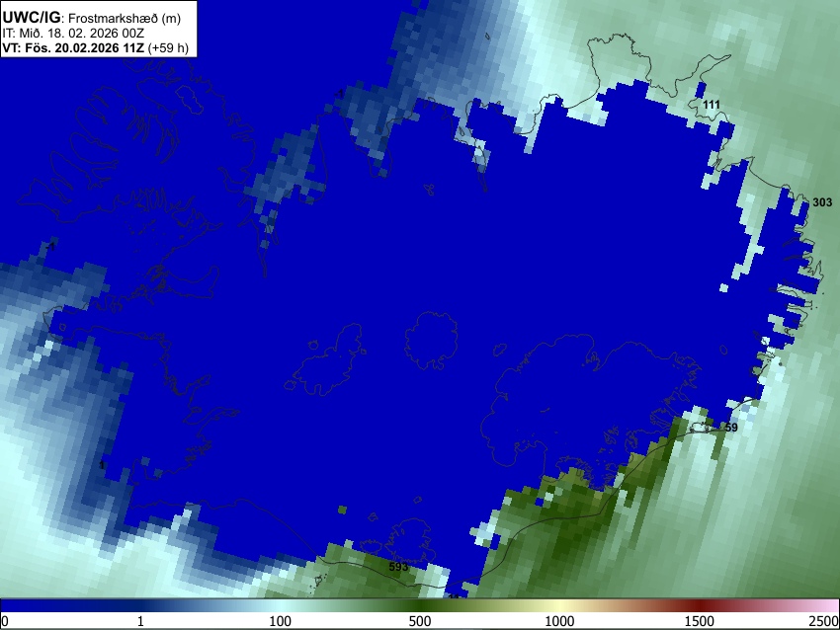Click the dark green section of the color bar

(x=419, y=606)
